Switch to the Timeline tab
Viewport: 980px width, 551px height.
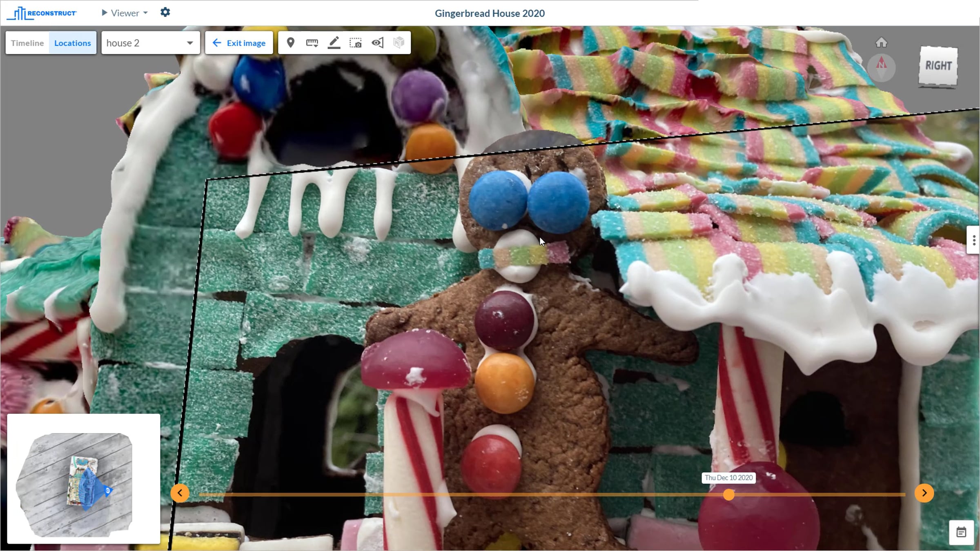point(27,43)
